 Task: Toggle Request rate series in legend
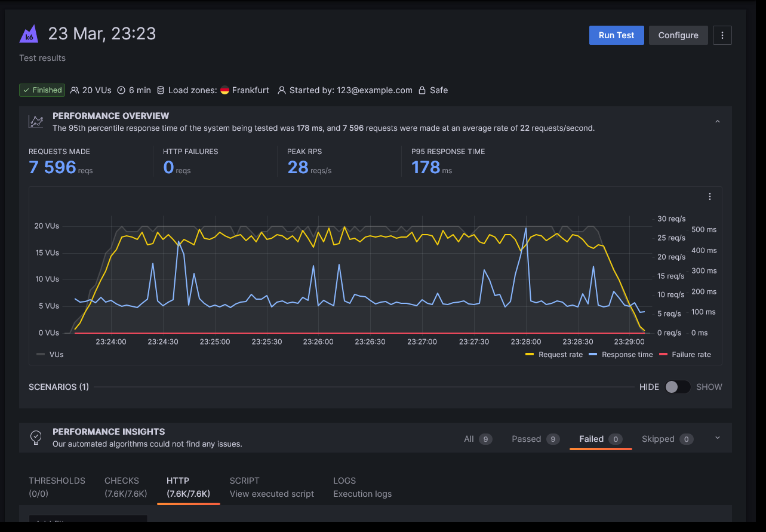click(x=554, y=354)
